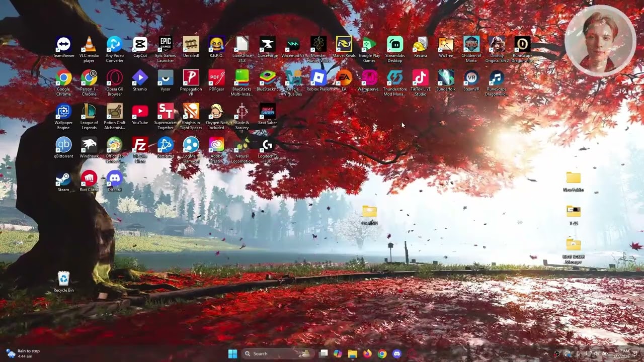Select the Children of Morta shortcut
644x362 pixels.
471,45
